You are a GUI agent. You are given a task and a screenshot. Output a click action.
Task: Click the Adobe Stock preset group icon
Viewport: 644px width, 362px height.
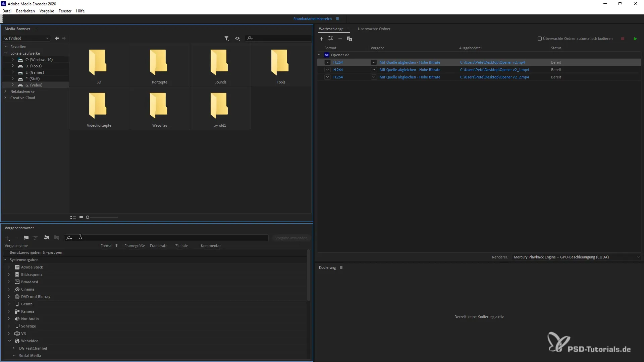pyautogui.click(x=17, y=267)
